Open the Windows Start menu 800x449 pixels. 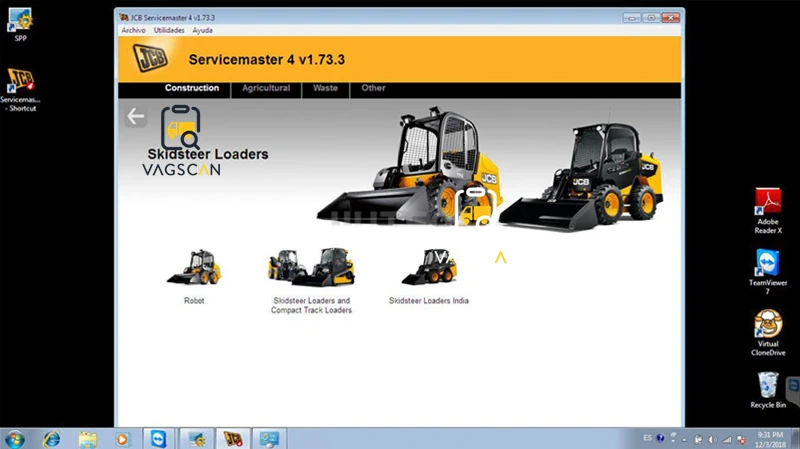coord(15,438)
